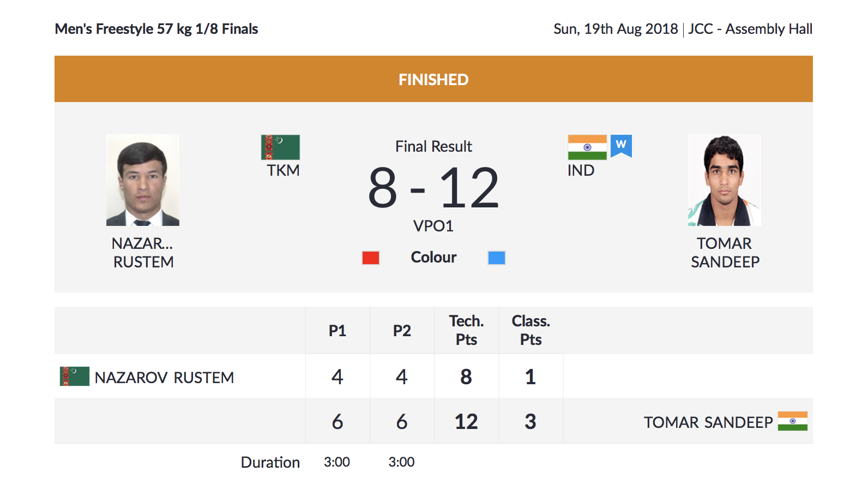The height and width of the screenshot is (489, 868).
Task: Click Turkmenistan flag beside NAZAROV RUSTEM row
Action: (x=75, y=376)
